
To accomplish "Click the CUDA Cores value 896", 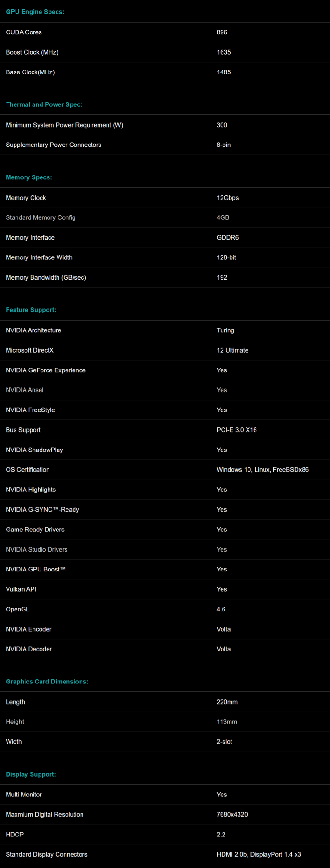I will click(x=222, y=32).
